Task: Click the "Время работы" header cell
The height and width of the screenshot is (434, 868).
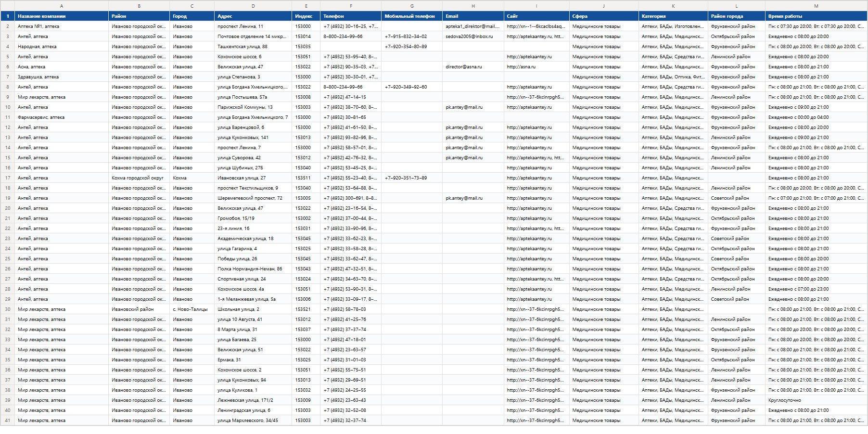Action: [816, 16]
